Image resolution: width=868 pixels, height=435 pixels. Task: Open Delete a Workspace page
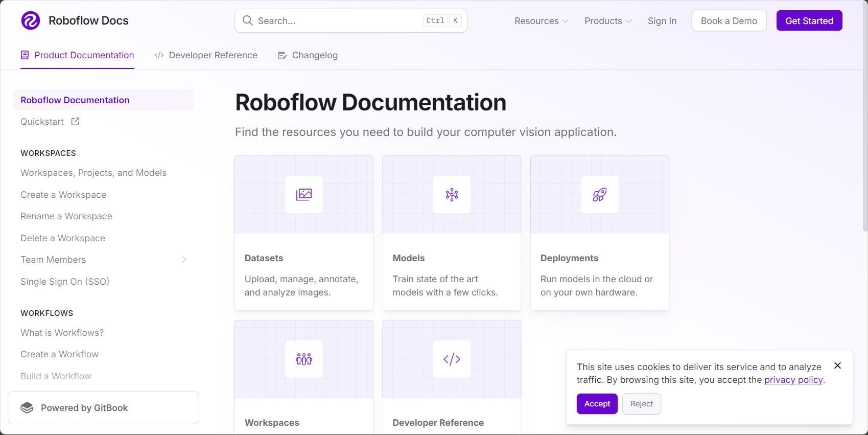tap(63, 238)
